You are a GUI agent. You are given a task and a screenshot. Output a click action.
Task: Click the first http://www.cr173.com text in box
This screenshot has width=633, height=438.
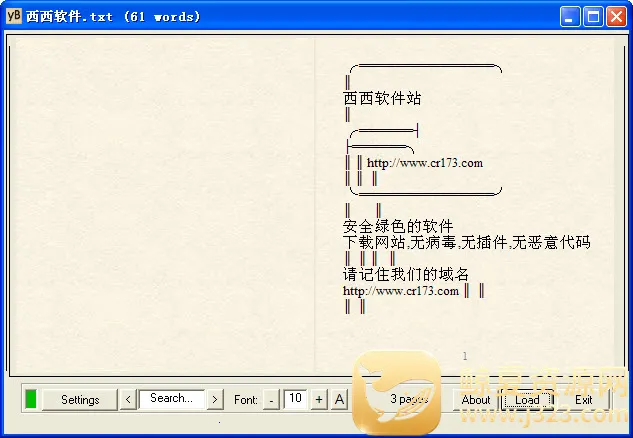coord(425,163)
